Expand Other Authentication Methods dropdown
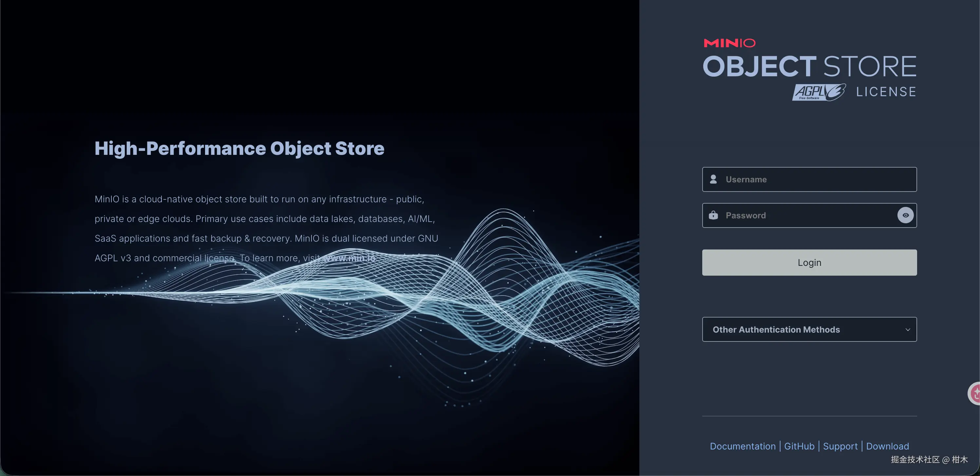The width and height of the screenshot is (980, 476). tap(809, 330)
